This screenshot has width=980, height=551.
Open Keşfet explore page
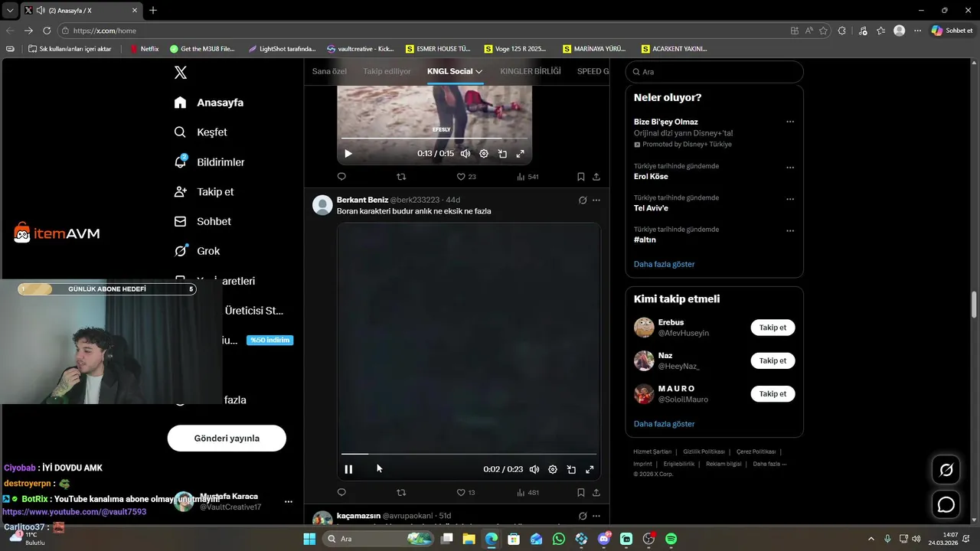coord(201,132)
